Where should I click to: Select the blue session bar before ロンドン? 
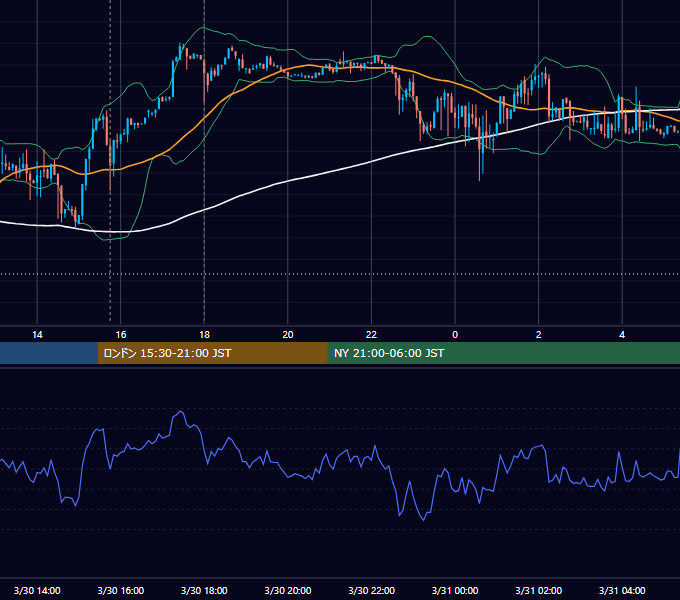[x=49, y=353]
